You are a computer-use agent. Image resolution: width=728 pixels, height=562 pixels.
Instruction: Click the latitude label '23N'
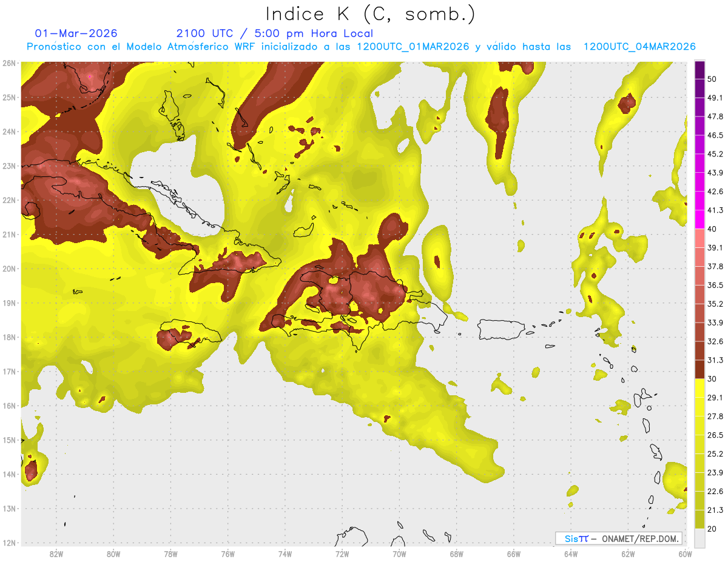[x=9, y=166]
